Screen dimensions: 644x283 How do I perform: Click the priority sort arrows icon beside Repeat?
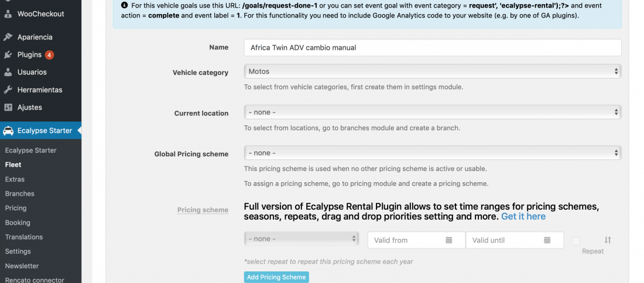[x=608, y=240]
